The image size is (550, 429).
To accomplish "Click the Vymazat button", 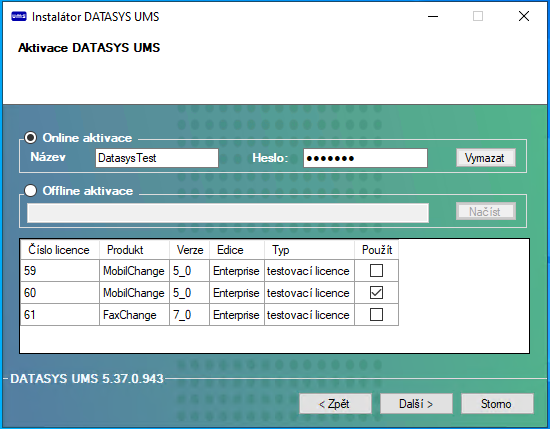I will 486,158.
